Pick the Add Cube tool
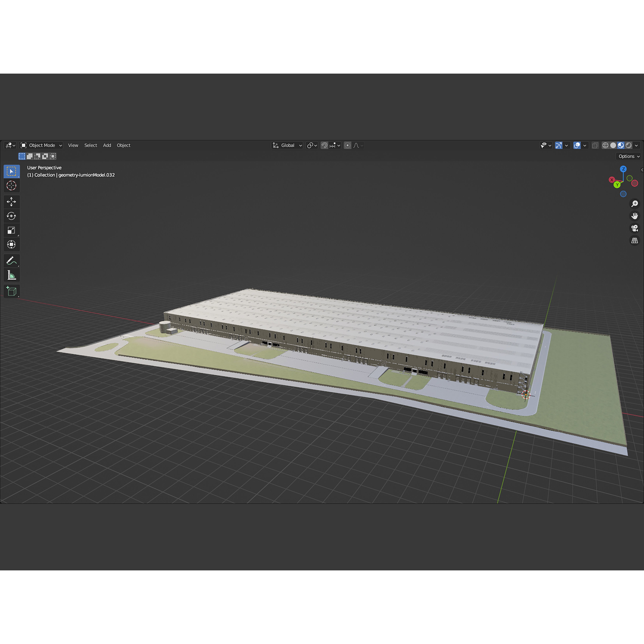644x644 pixels. pyautogui.click(x=11, y=291)
